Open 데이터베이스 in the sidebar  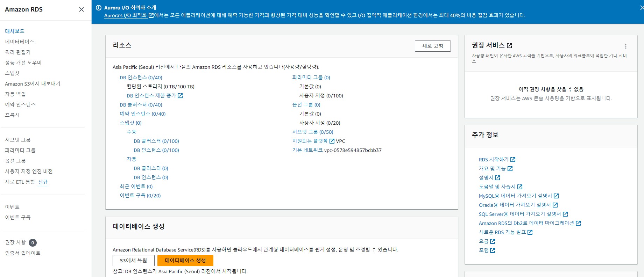[x=20, y=42]
